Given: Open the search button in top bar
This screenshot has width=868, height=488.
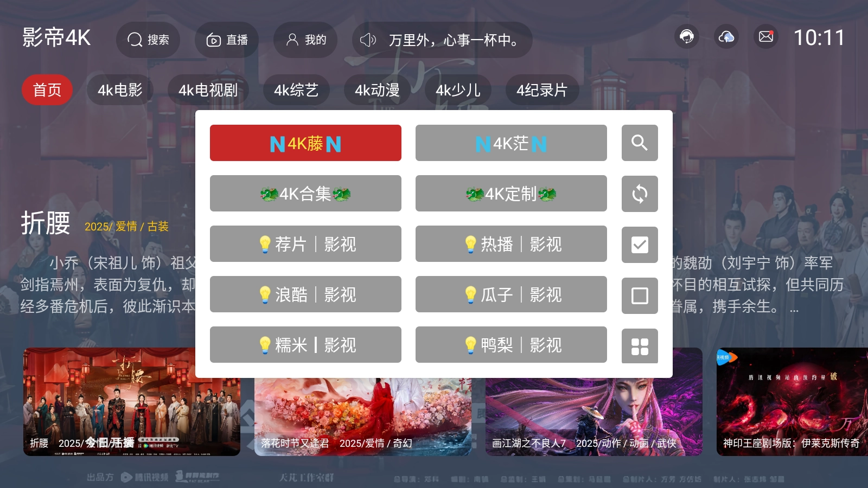Looking at the screenshot, I should [x=148, y=40].
